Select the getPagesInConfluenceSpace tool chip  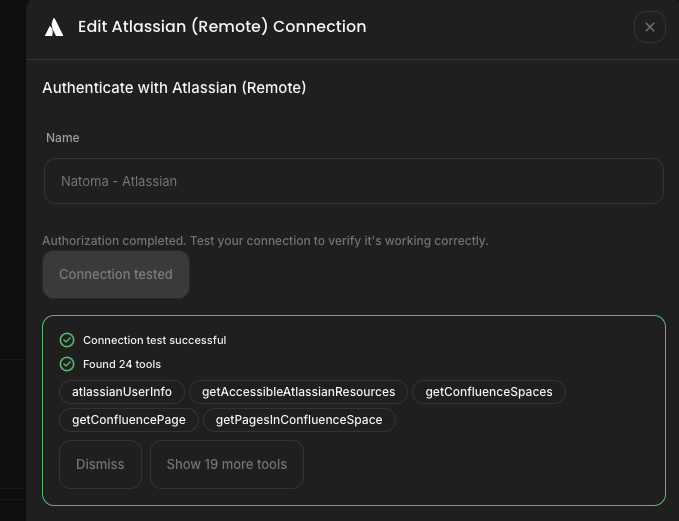299,419
